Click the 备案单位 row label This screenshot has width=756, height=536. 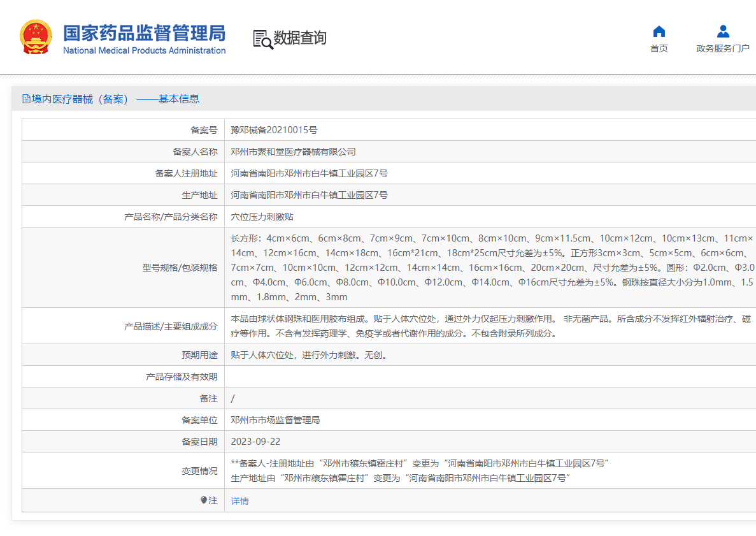pyautogui.click(x=199, y=420)
